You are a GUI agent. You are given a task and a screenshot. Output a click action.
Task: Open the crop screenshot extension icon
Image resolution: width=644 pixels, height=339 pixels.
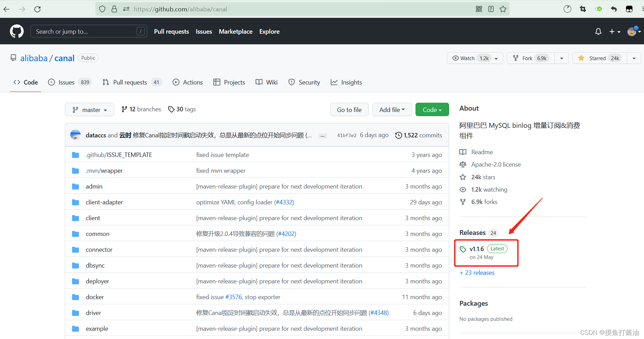583,9
